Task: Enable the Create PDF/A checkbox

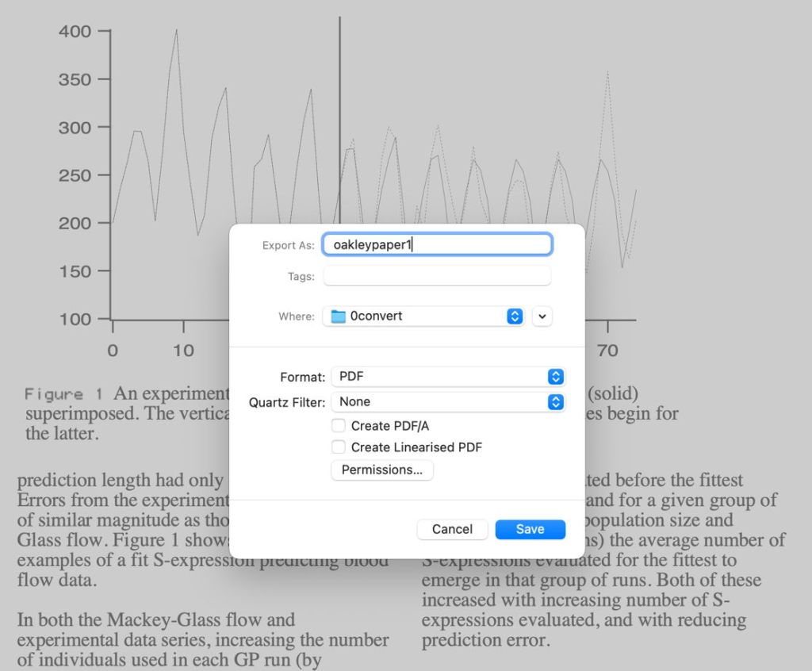Action: click(339, 426)
